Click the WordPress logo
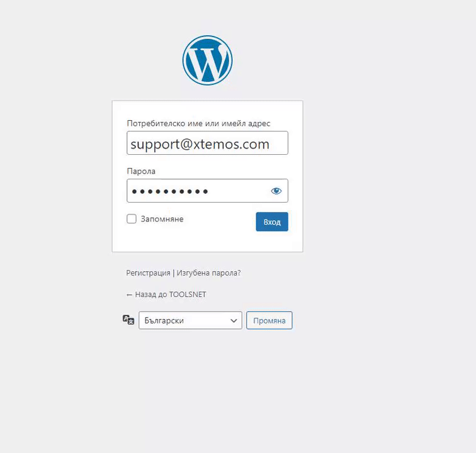Viewport: 476px width, 453px height. pos(207,60)
